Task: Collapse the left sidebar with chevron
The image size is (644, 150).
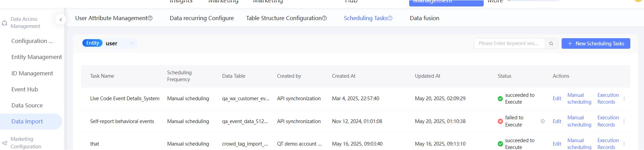Action: coord(61,20)
